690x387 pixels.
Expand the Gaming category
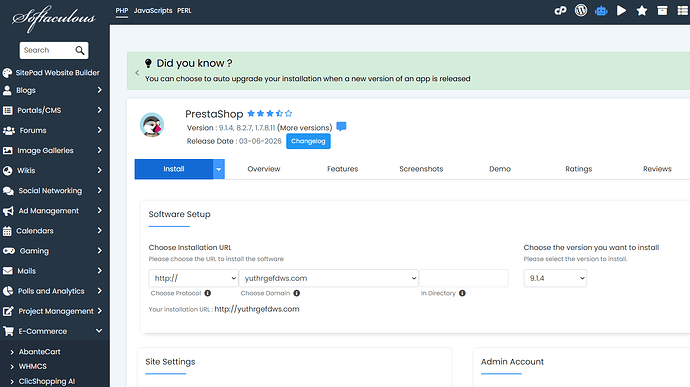(x=53, y=251)
